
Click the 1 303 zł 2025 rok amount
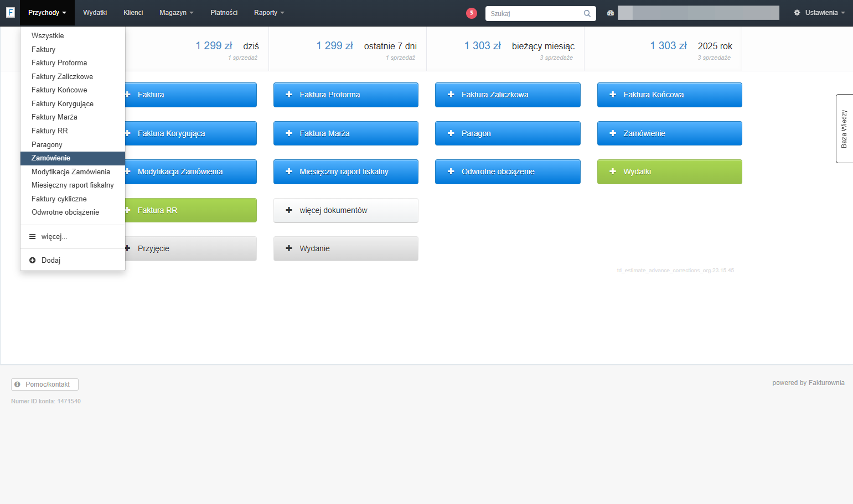coord(669,46)
